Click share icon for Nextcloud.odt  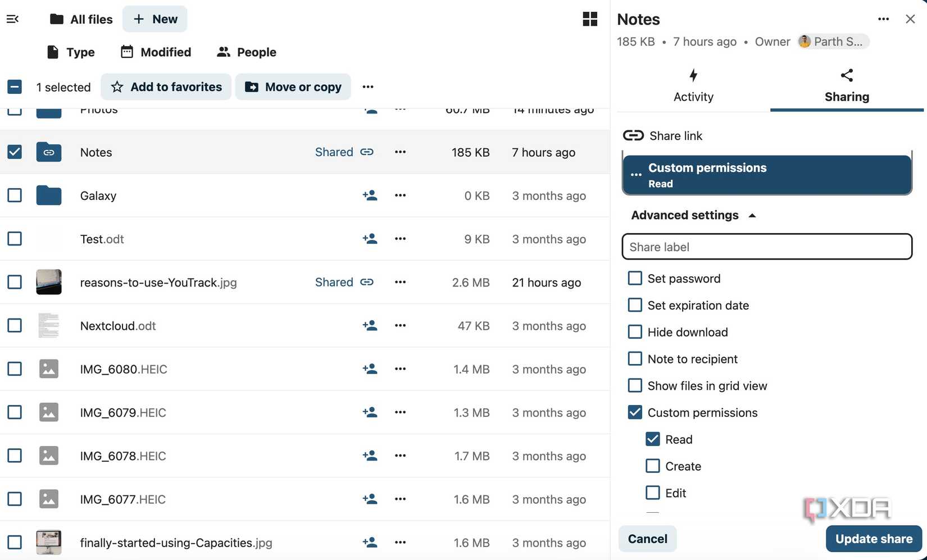point(370,325)
